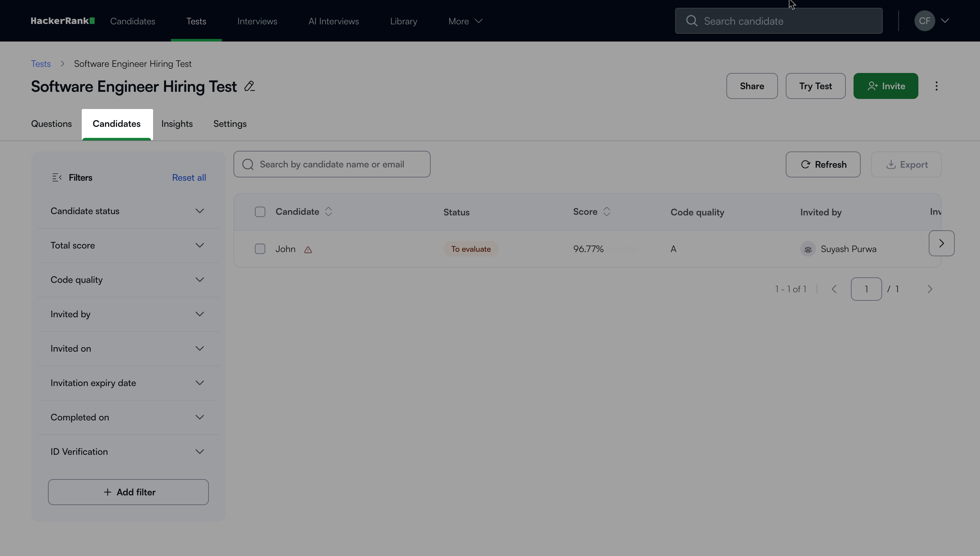This screenshot has width=980, height=556.
Task: Open the Interviews navigation item
Action: click(x=257, y=21)
